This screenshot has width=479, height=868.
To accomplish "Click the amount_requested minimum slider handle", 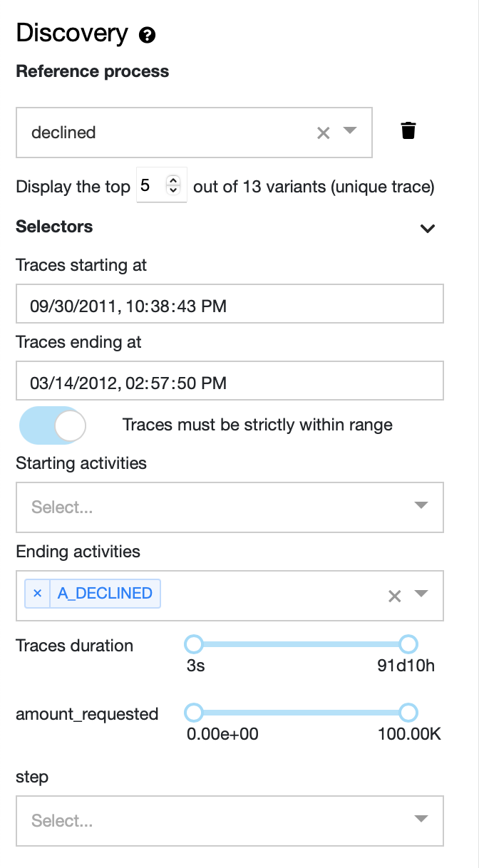I will [x=194, y=713].
